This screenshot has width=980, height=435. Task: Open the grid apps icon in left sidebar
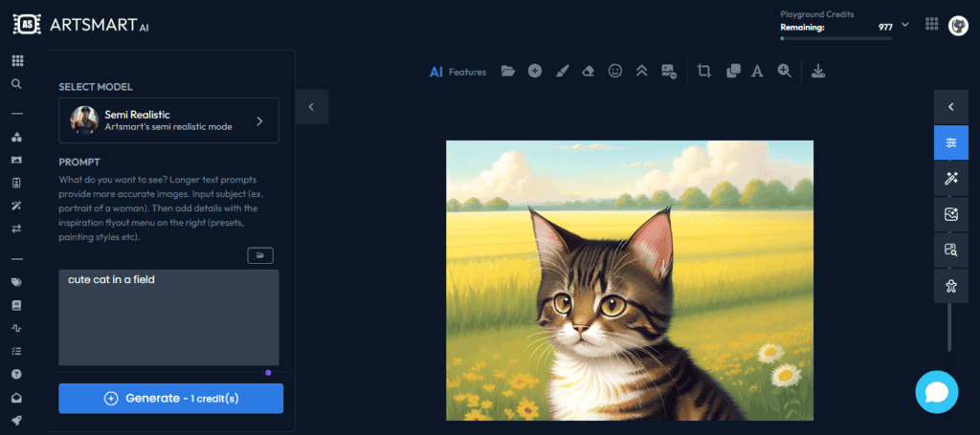(17, 60)
